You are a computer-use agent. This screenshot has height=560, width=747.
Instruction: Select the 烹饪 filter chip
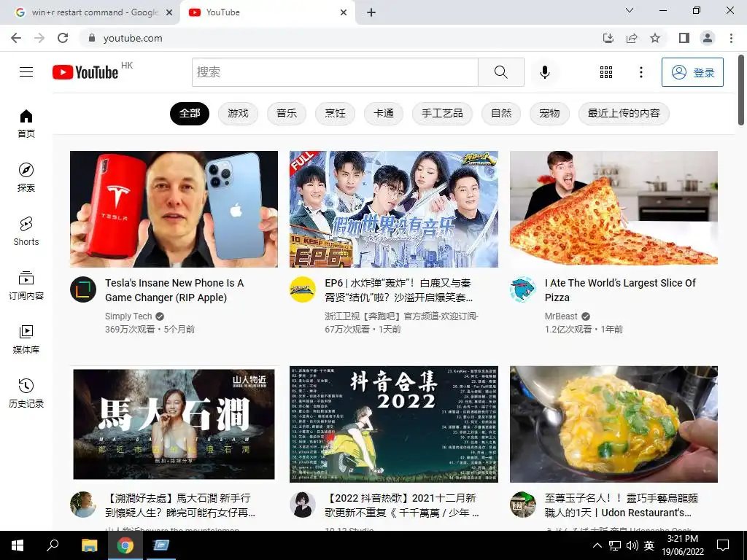(335, 113)
